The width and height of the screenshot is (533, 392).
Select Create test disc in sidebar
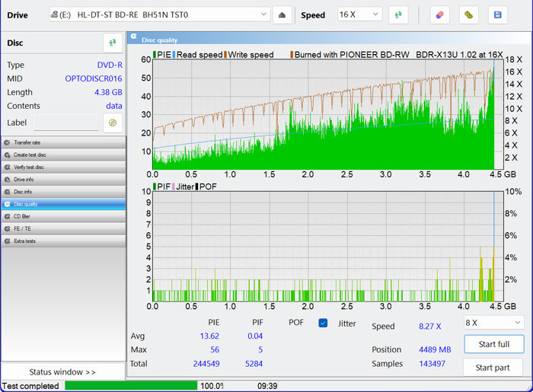[29, 155]
